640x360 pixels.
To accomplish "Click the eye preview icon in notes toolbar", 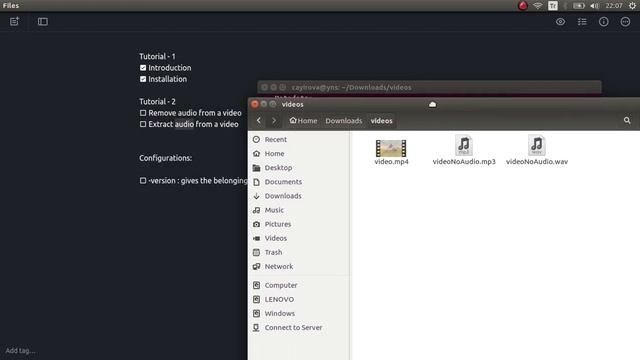I will (560, 22).
